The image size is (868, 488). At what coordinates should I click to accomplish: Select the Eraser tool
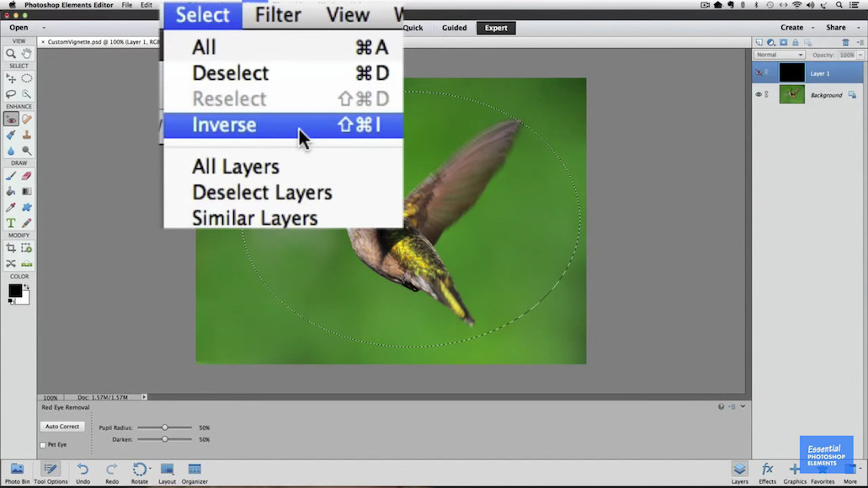click(x=27, y=176)
